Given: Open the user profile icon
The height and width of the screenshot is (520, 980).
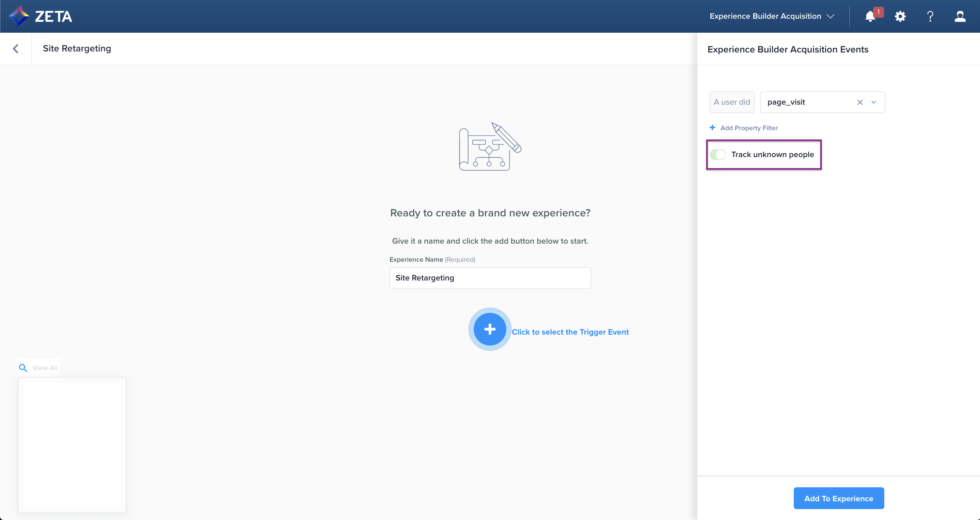Looking at the screenshot, I should click(960, 16).
